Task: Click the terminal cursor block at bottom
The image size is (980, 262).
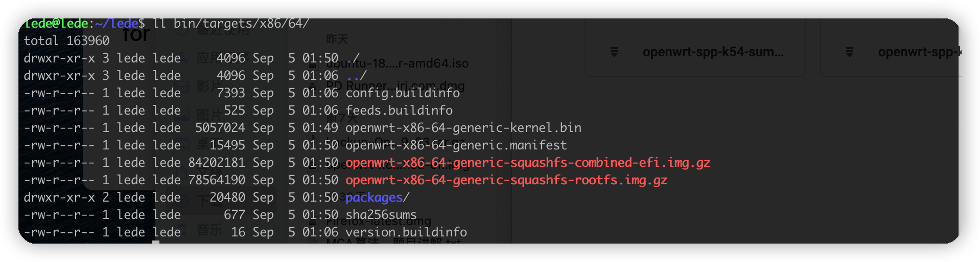Action: 156,242
